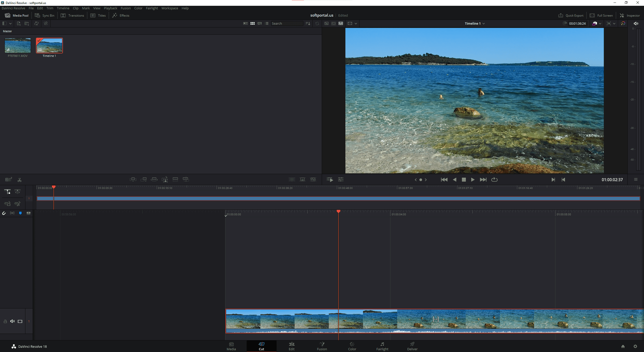Click the upper timeline playhead handle
644x352 pixels.
point(54,187)
